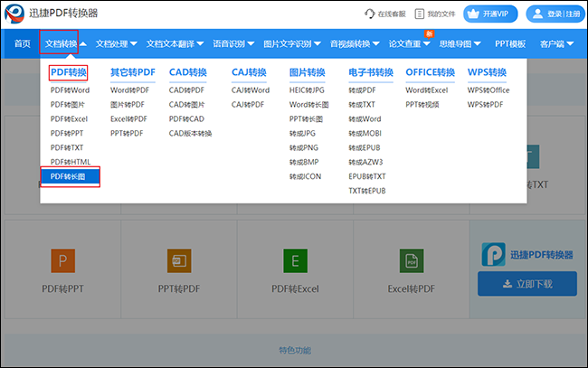The width and height of the screenshot is (588, 368).
Task: Expand the 客户端 dropdown
Action: 557,43
